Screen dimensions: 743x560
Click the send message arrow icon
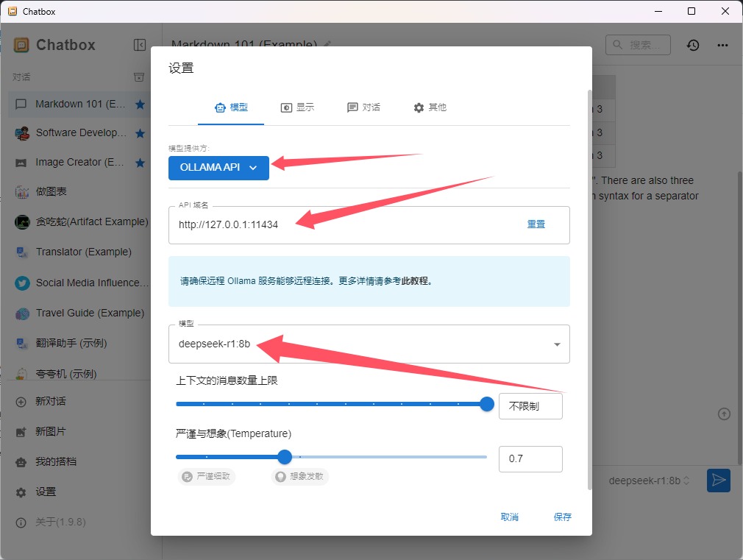718,481
